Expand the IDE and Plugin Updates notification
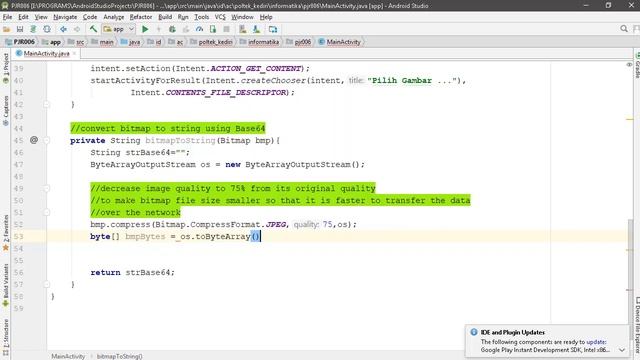The width and height of the screenshot is (640, 360). (x=622, y=350)
